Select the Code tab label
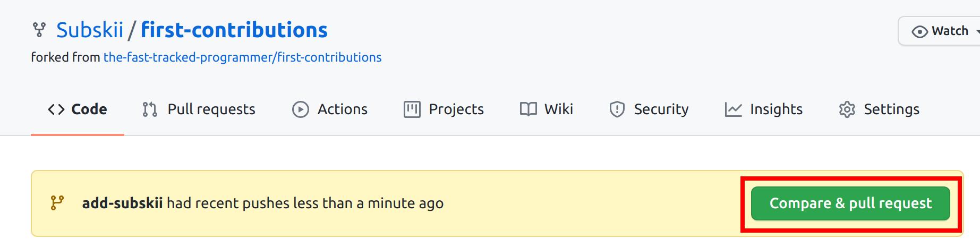980x247 pixels. [89, 109]
